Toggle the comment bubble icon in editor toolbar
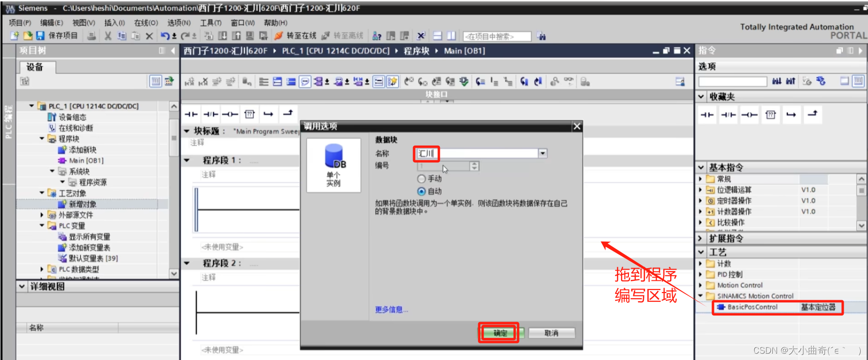Viewport: 868px width, 360px height. point(305,82)
